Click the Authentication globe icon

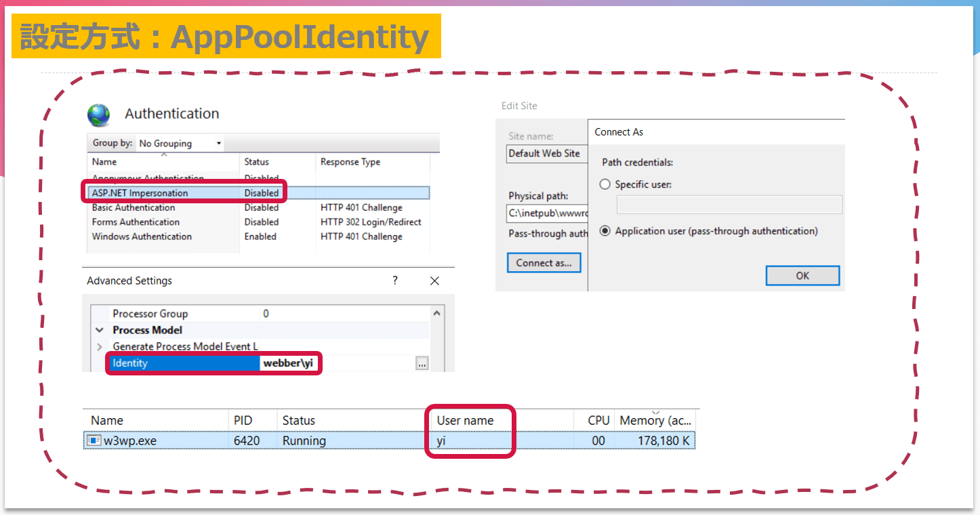[x=98, y=115]
